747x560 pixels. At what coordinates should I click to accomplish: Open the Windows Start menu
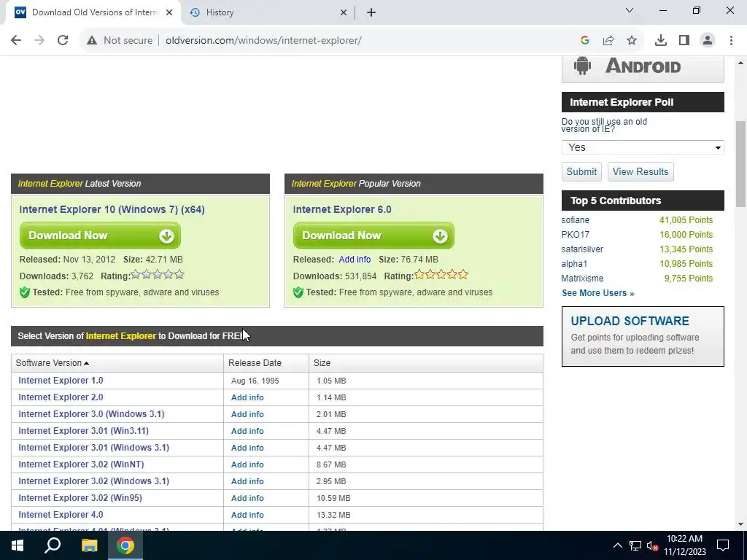coord(18,545)
